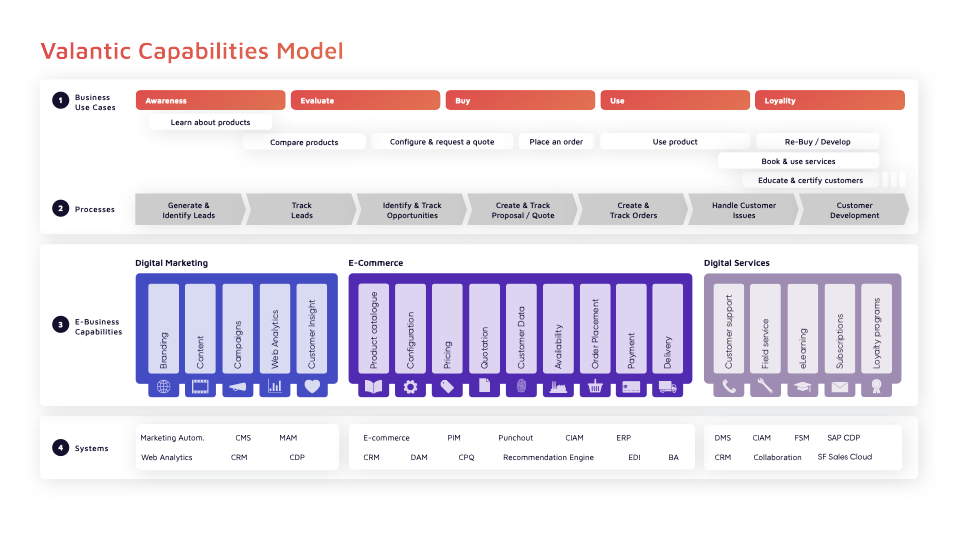Click the Recommendation Engine system label
The height and width of the screenshot is (540, 960).
point(548,457)
